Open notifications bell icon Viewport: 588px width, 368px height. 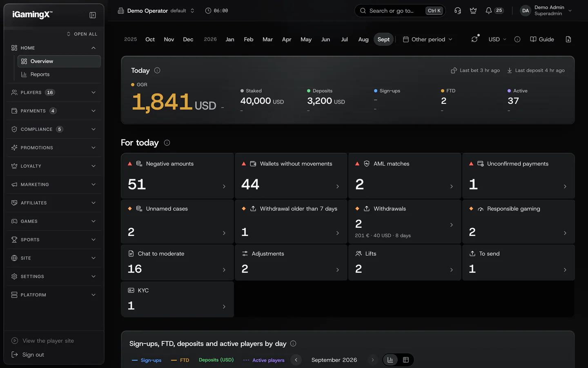[489, 11]
